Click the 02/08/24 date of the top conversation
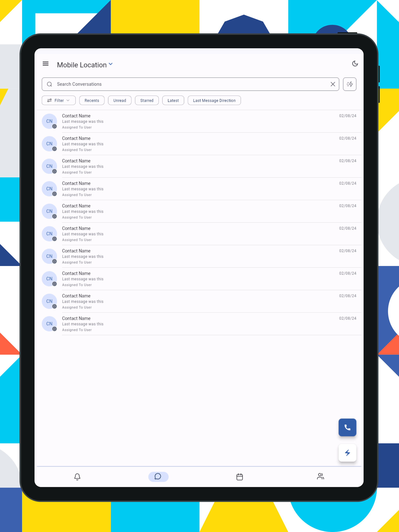 click(348, 116)
